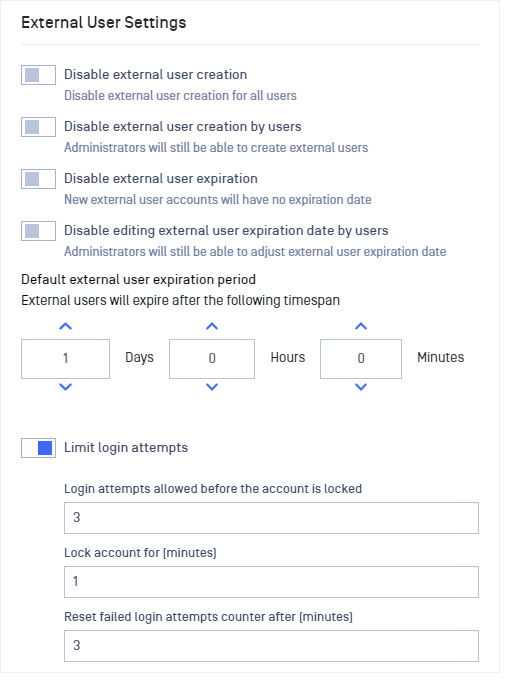
Task: Turn off Limit login attempts toggle
Action: coord(39,448)
